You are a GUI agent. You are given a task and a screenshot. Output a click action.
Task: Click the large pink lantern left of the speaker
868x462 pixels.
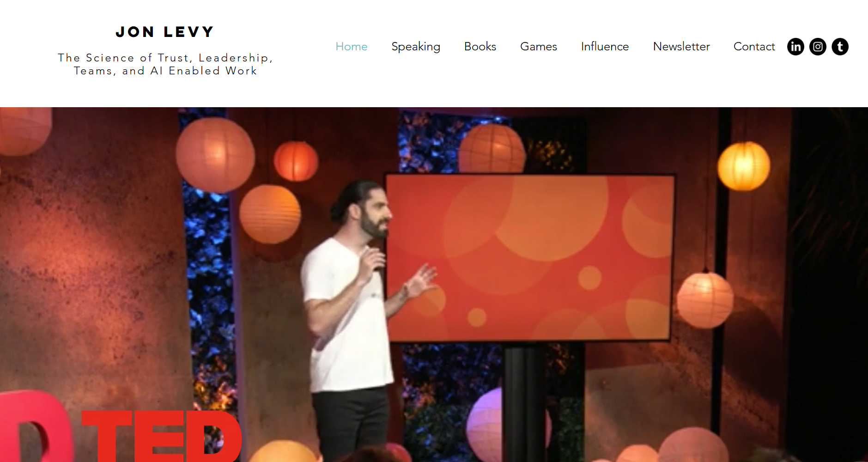point(215,155)
